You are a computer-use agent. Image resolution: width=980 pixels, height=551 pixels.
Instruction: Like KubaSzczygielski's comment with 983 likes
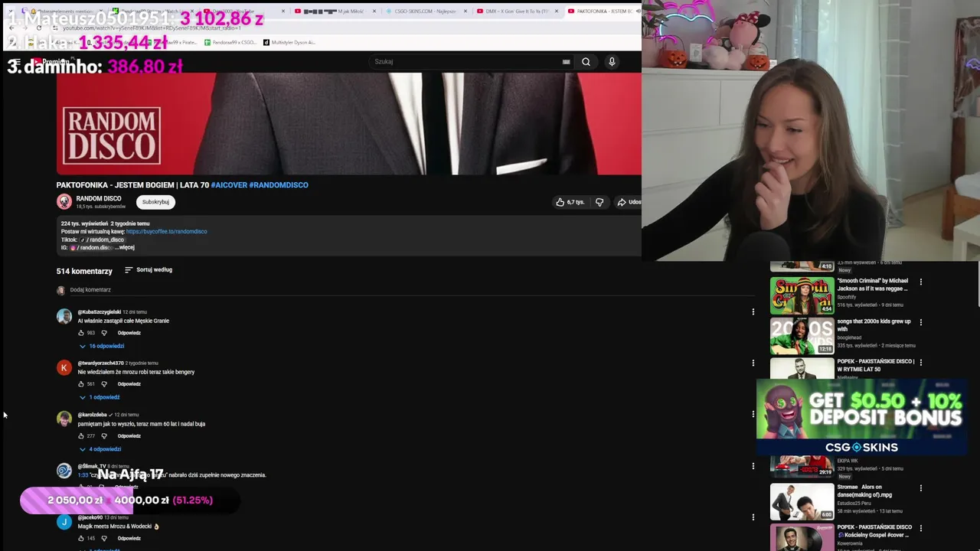[81, 333]
